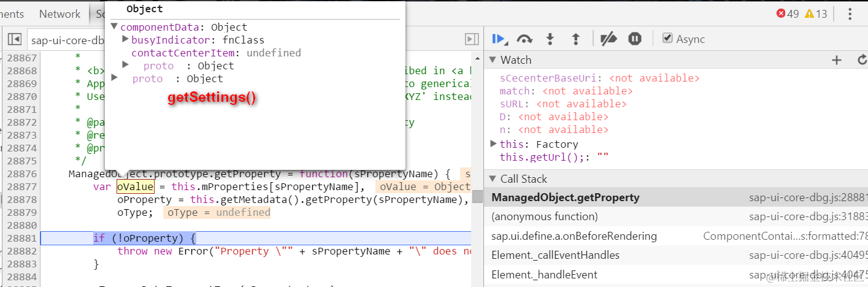
Task: Expand the 'this: Factory' watch entry
Action: (x=494, y=144)
